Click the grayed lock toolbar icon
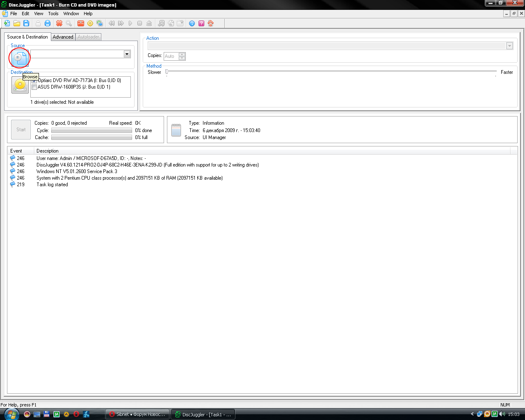Screen dimensions: 525x420 (x=38, y=23)
